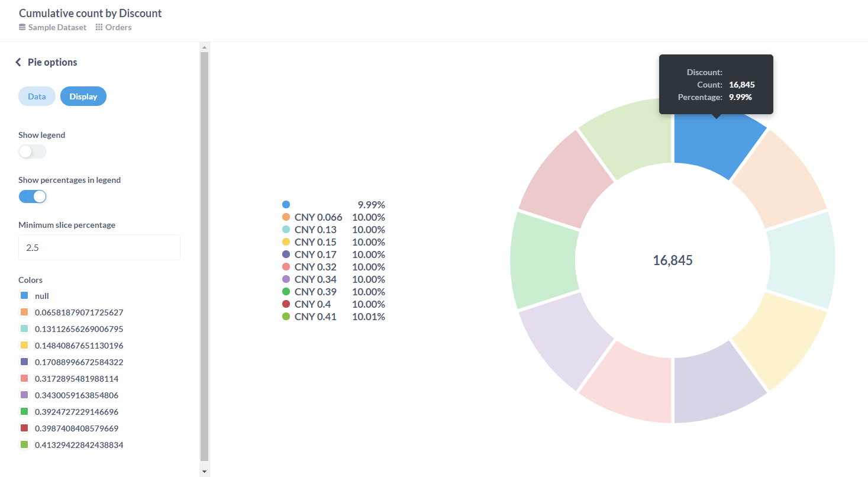Screen dimensions: 868x477
Task: Switch to the Data tab
Action: pos(37,96)
